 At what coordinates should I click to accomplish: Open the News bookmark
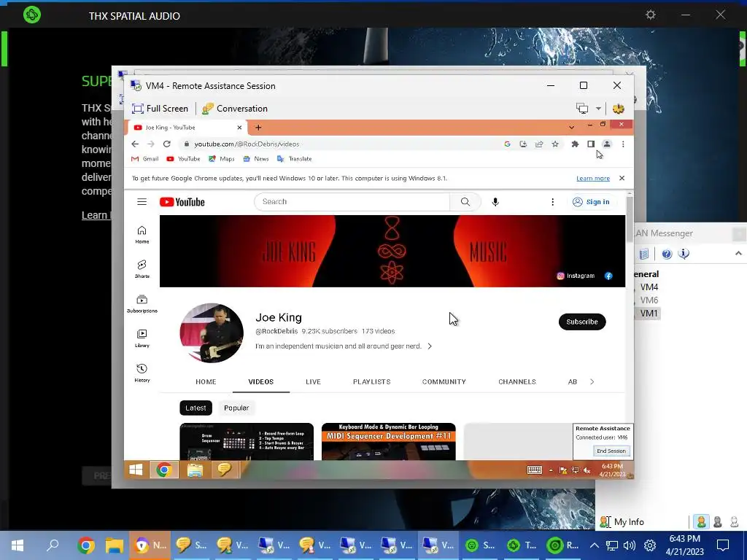256,158
